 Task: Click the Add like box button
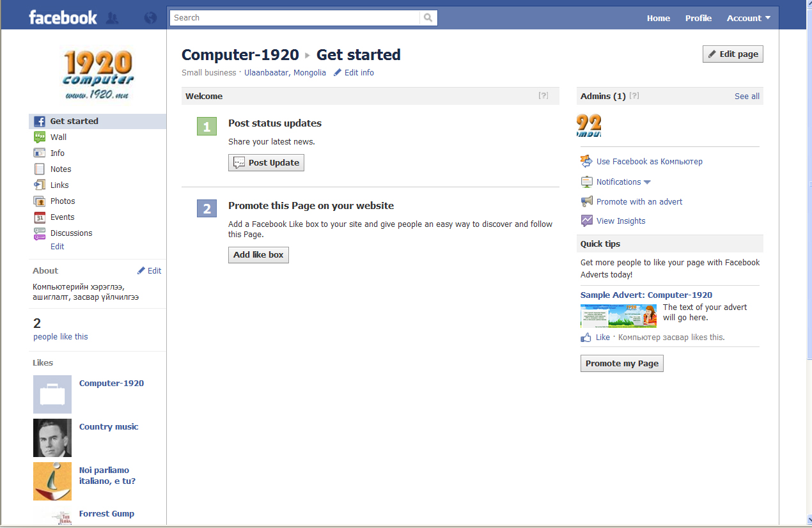point(258,255)
